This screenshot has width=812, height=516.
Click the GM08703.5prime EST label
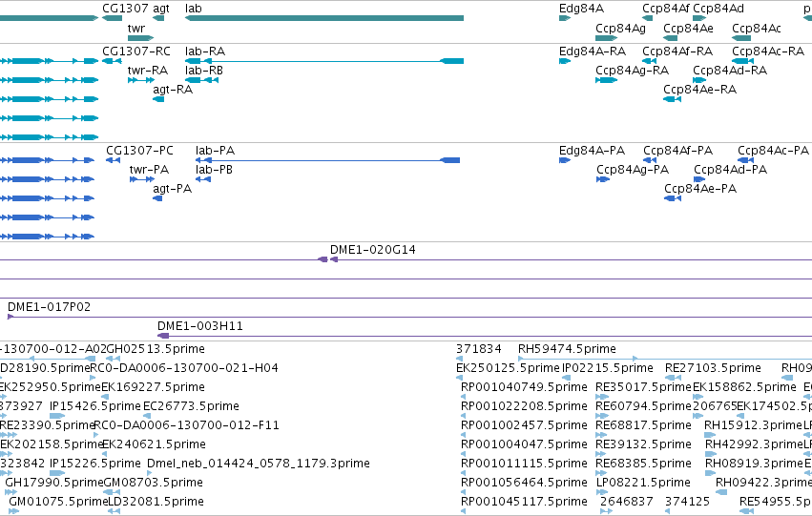tap(154, 483)
